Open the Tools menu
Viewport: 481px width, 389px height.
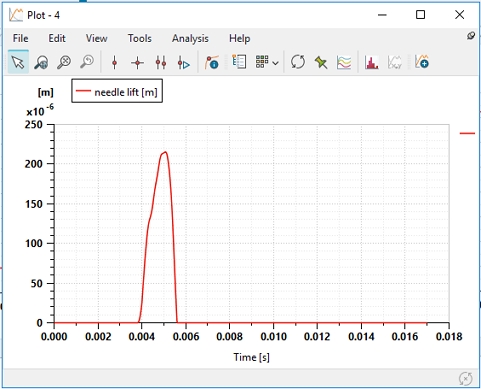pyautogui.click(x=139, y=38)
